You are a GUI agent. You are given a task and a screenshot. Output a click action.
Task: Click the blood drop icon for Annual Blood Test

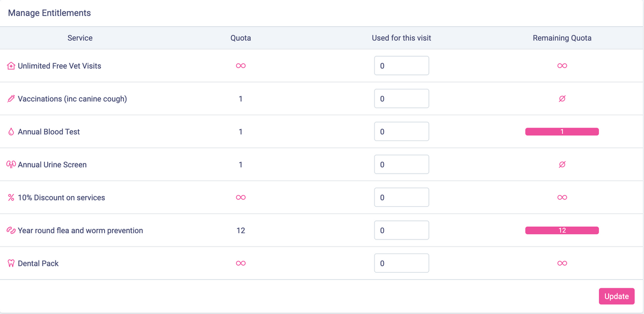[x=11, y=132]
